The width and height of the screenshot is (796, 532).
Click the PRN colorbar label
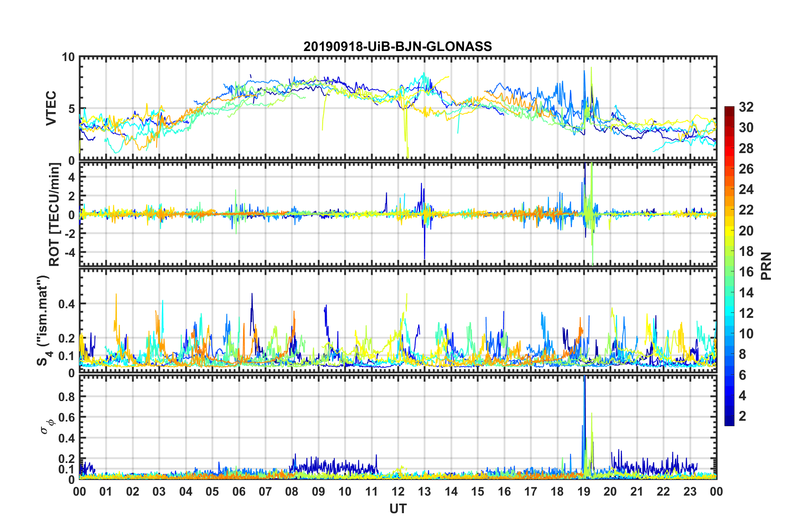coord(767,266)
